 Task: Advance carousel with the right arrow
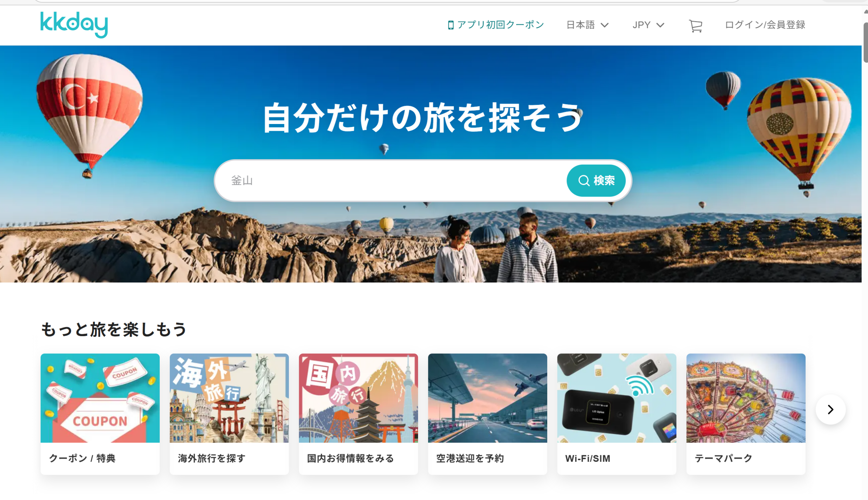[830, 409]
